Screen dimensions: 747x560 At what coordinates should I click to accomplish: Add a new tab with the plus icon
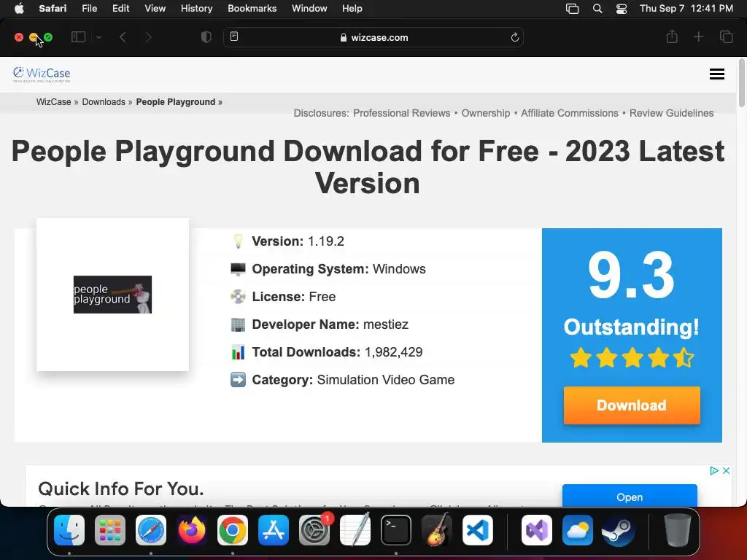[x=698, y=36]
